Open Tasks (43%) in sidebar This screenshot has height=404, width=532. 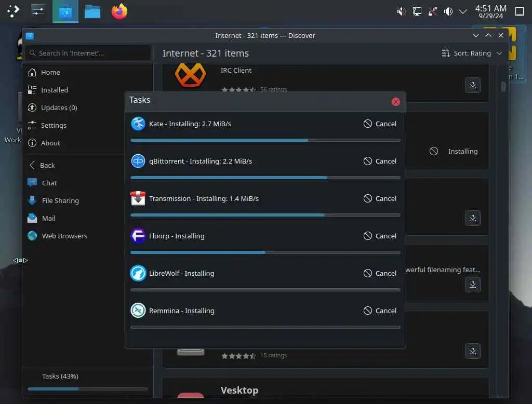(x=87, y=381)
